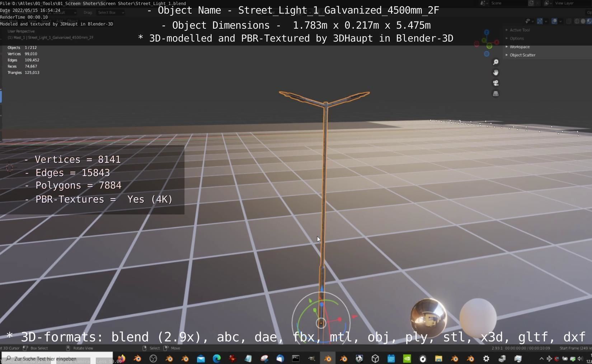The height and width of the screenshot is (364, 592).
Task: Open the Drag Select Box dropdown
Action: coord(110,13)
